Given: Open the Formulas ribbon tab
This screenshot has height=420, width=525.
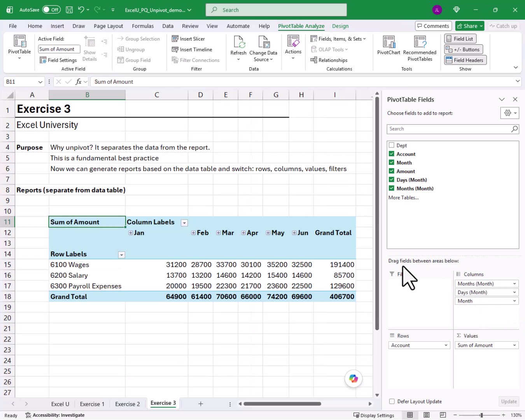Looking at the screenshot, I should pyautogui.click(x=143, y=26).
